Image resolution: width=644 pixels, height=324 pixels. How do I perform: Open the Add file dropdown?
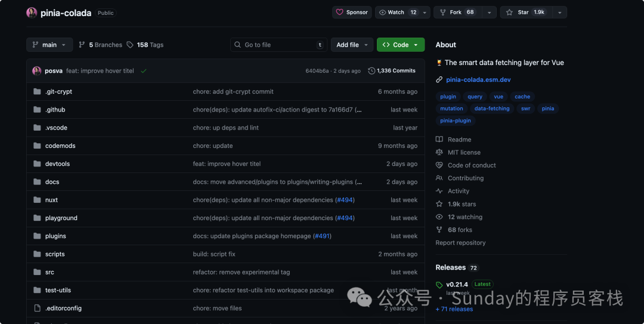pyautogui.click(x=352, y=45)
